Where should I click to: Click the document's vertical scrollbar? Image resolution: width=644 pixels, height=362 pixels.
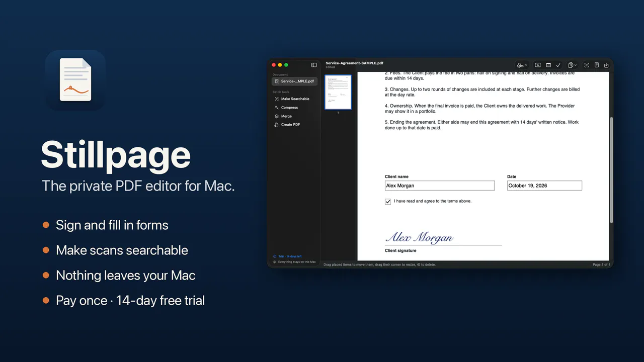(x=611, y=170)
